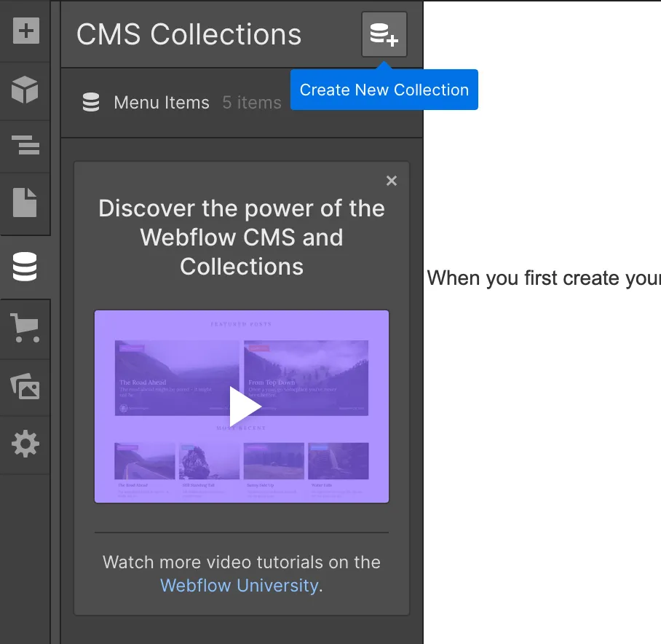Click the CMS Collections panel title
This screenshot has width=661, height=644.
pyautogui.click(x=189, y=34)
